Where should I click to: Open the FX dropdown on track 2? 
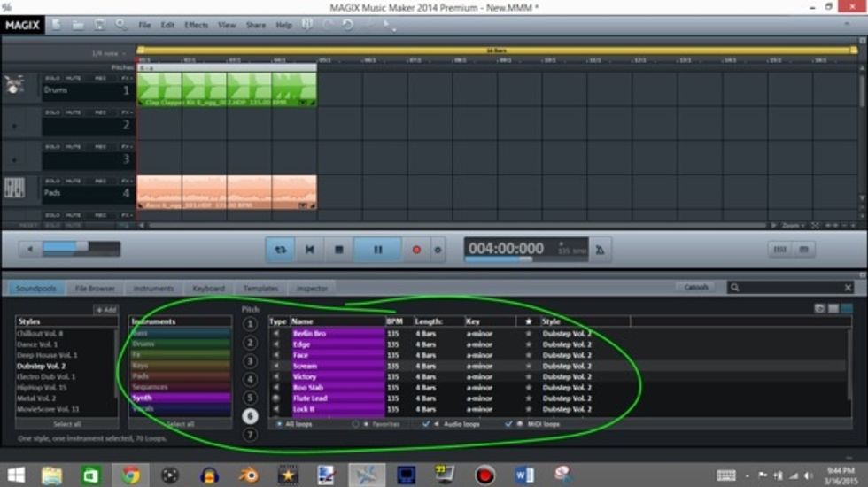pos(128,112)
